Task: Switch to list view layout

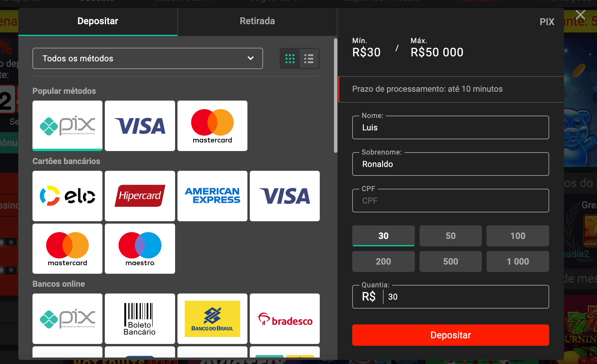Action: (309, 58)
